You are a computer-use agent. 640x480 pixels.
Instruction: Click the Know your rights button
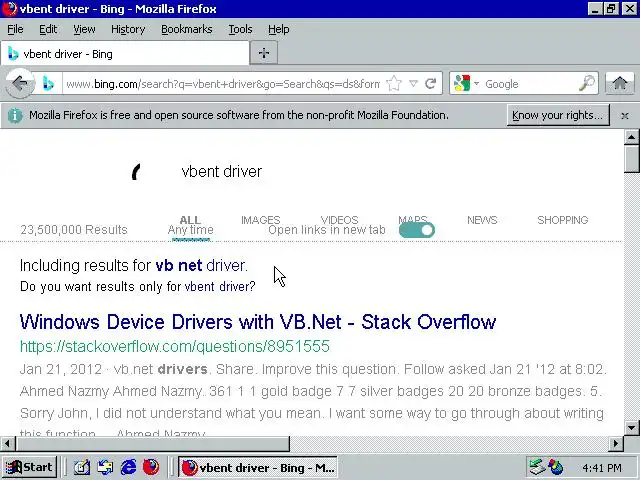pos(558,115)
